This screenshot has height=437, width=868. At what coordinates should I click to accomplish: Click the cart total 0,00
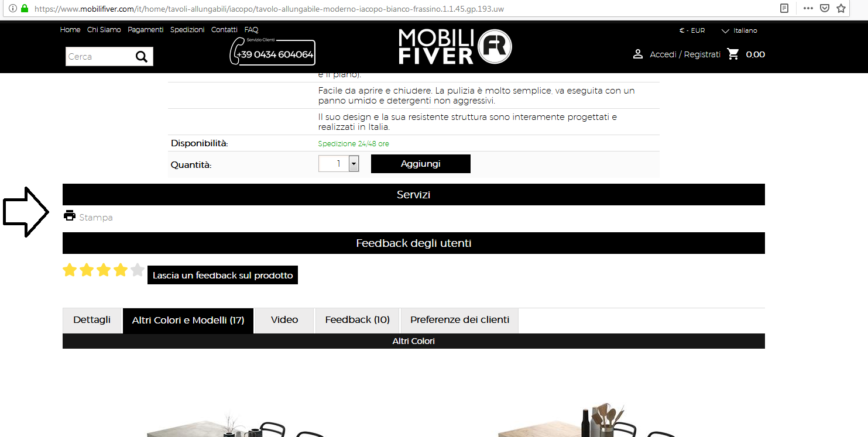pos(756,54)
